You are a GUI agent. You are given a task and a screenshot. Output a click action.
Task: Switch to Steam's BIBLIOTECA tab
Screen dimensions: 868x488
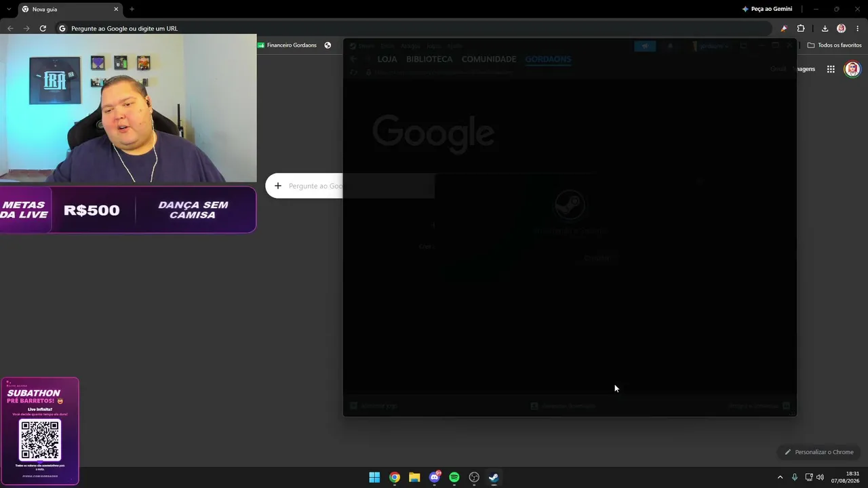429,60
